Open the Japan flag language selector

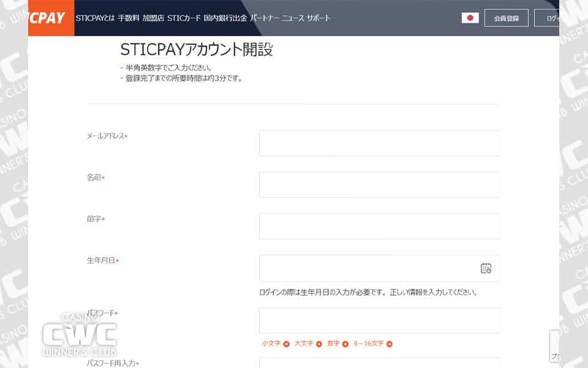coord(470,18)
